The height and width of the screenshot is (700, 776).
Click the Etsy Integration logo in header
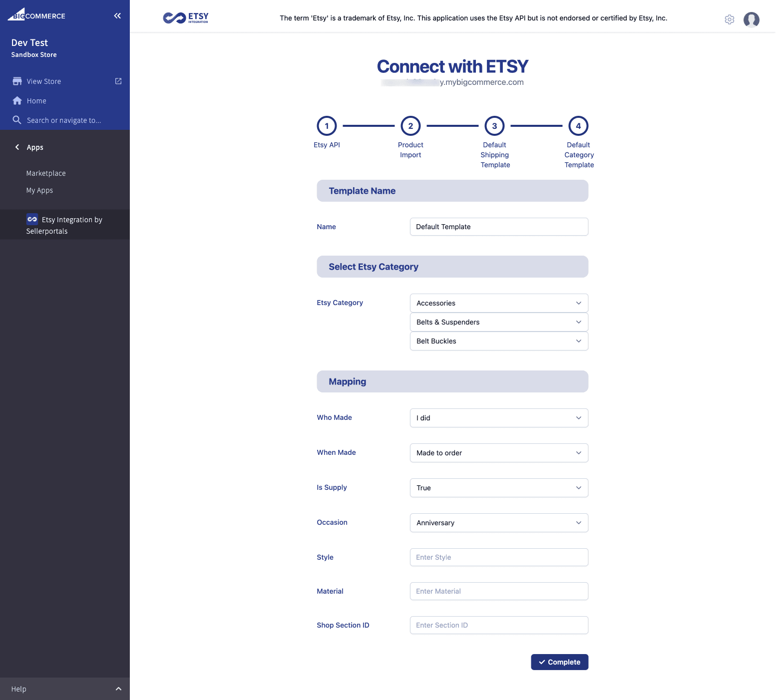(x=186, y=18)
